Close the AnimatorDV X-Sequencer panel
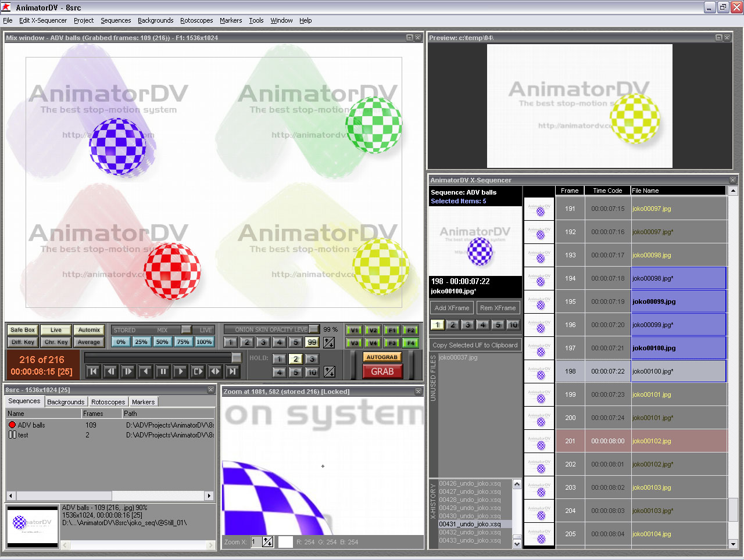744x560 pixels. tap(732, 180)
